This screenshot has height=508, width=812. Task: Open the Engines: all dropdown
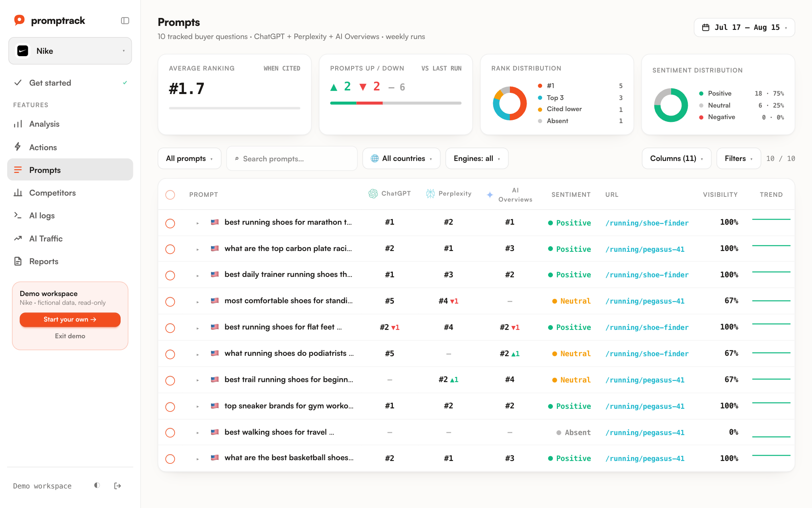477,159
